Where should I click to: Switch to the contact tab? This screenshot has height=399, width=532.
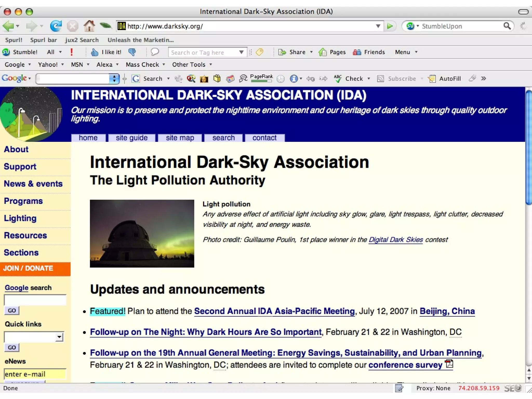[264, 138]
